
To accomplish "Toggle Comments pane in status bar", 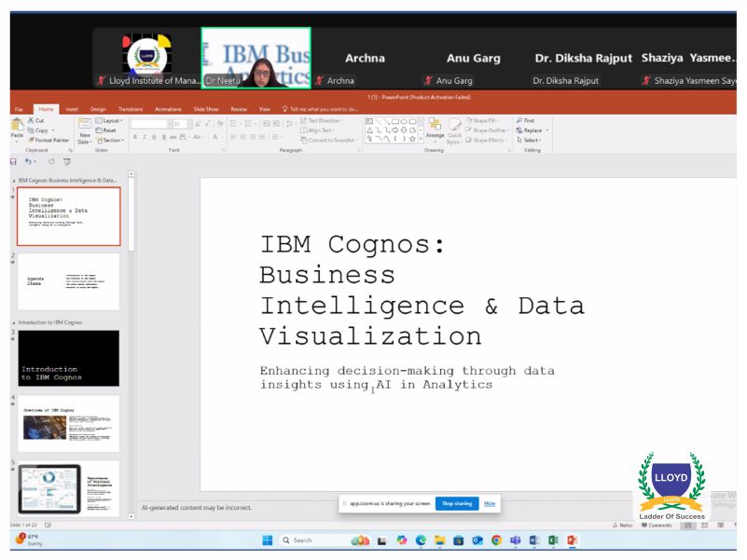I will 657,526.
